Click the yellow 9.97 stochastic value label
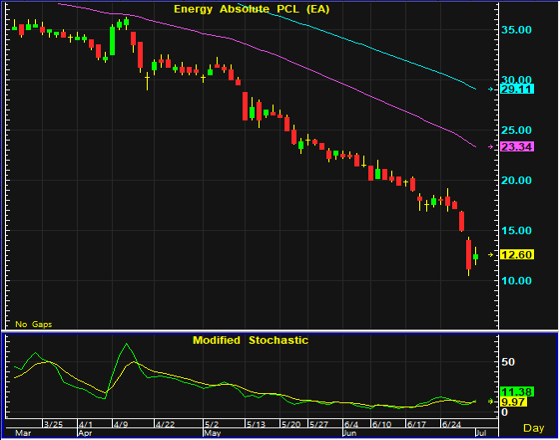The image size is (560, 440). tap(513, 402)
